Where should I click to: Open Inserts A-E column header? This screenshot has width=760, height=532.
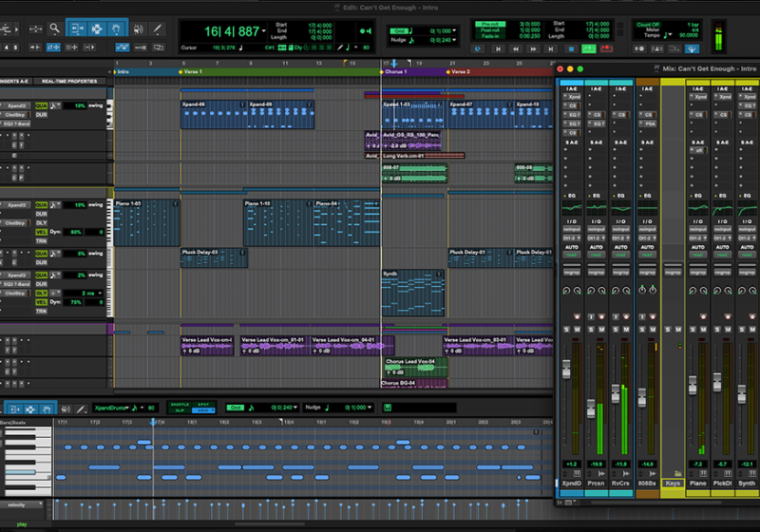[x=14, y=82]
